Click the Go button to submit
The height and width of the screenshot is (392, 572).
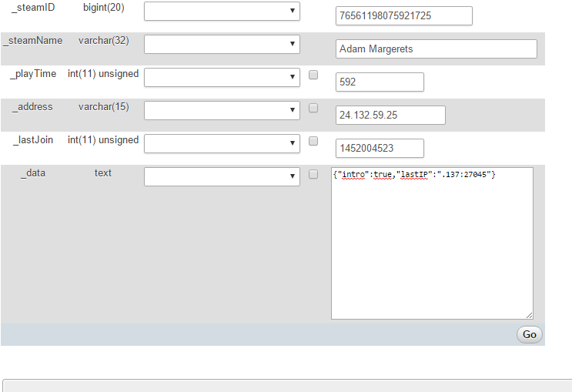pos(530,334)
